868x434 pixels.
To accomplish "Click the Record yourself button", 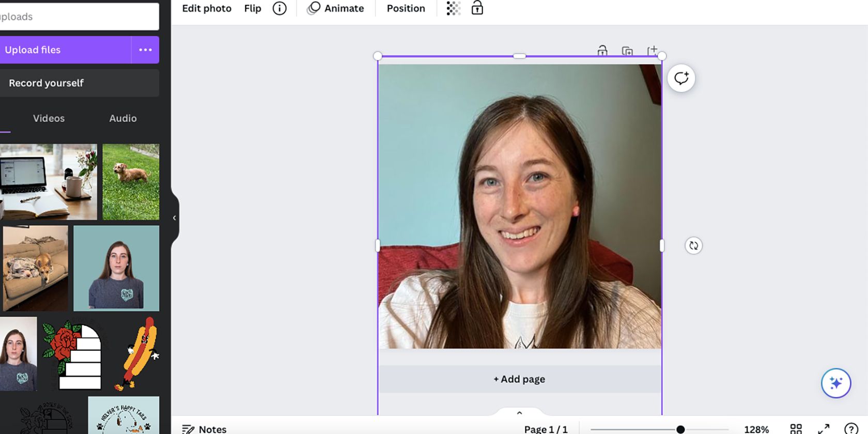I will pyautogui.click(x=79, y=83).
